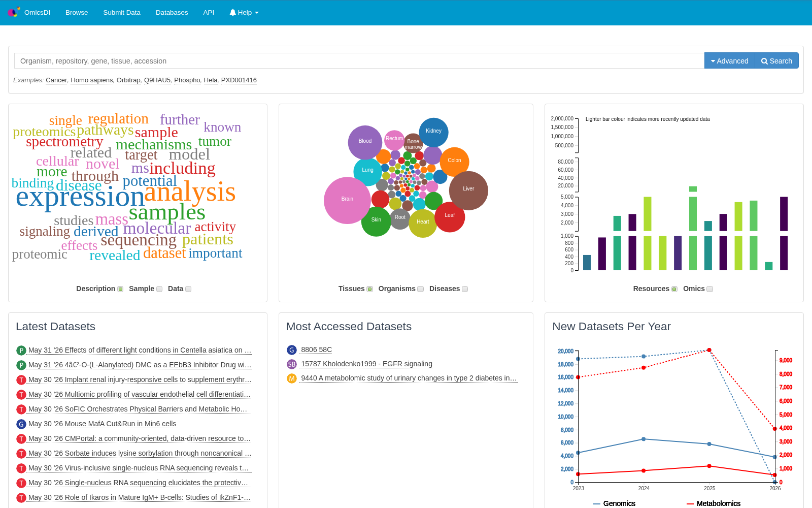Screen dimensions: 812x508
Task: Select the Description word cloud option
Action: pyautogui.click(x=120, y=289)
